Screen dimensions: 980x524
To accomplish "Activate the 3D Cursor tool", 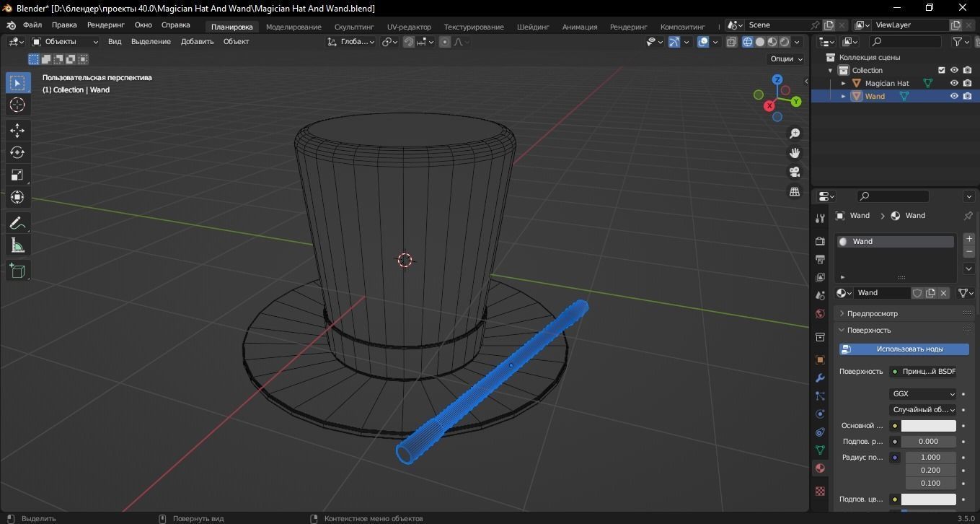I will pos(17,105).
